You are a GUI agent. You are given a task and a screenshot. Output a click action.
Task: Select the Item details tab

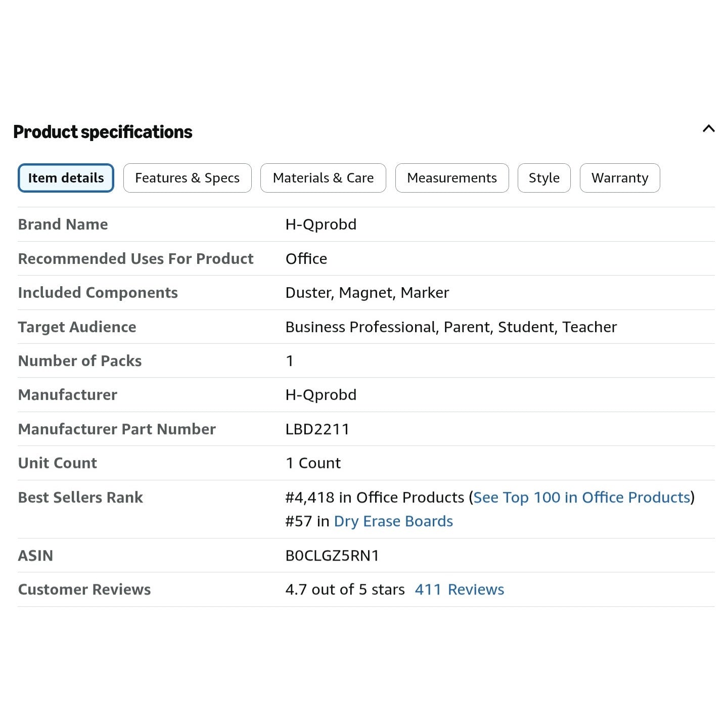pos(66,178)
